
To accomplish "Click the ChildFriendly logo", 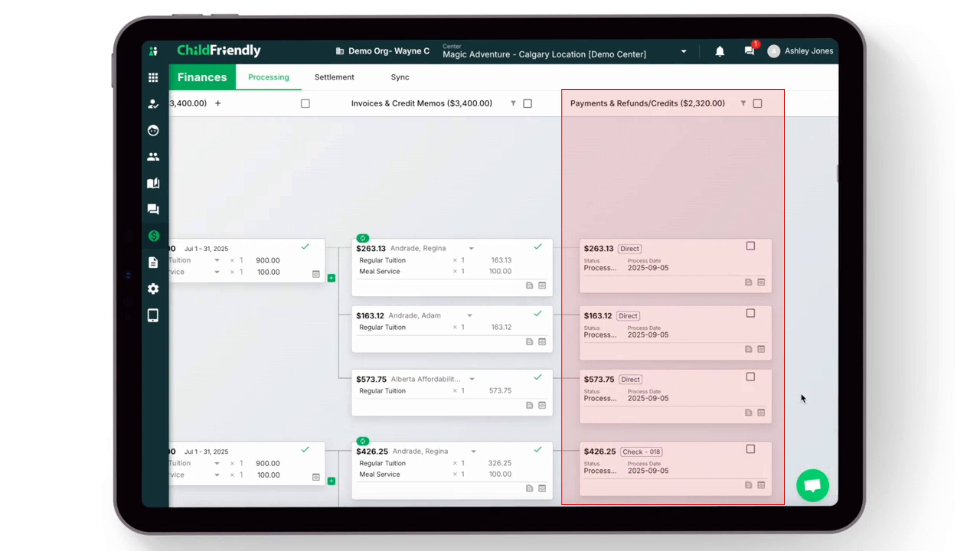I will (219, 50).
